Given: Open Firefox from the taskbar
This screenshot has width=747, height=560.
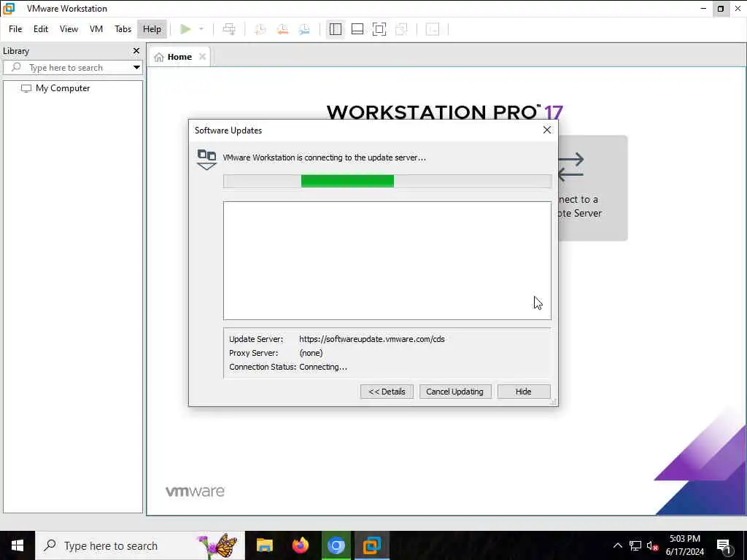Looking at the screenshot, I should pos(300,545).
